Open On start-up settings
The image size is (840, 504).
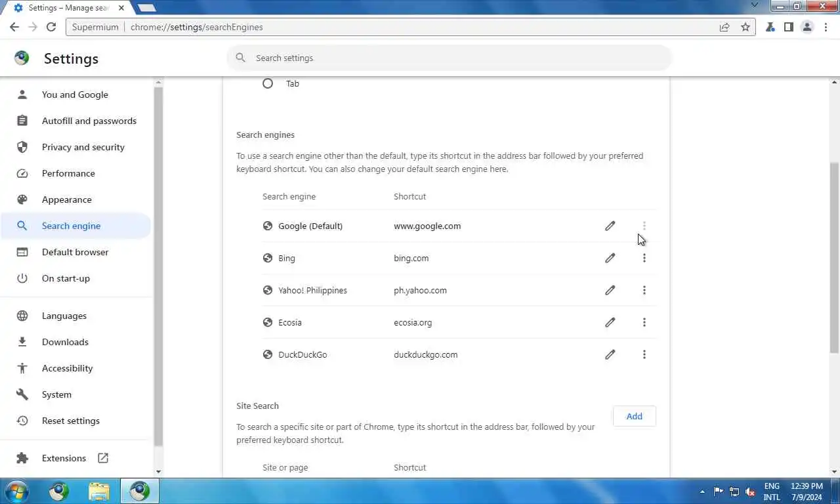point(75,278)
